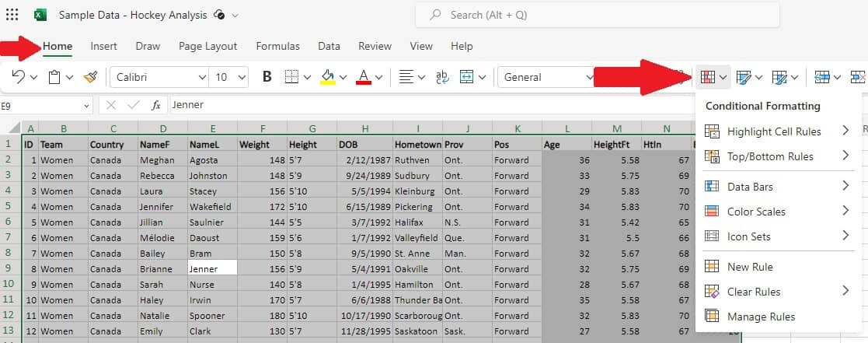Open undo history dropdown arrow
Screen dimensions: 868x343
click(33, 78)
